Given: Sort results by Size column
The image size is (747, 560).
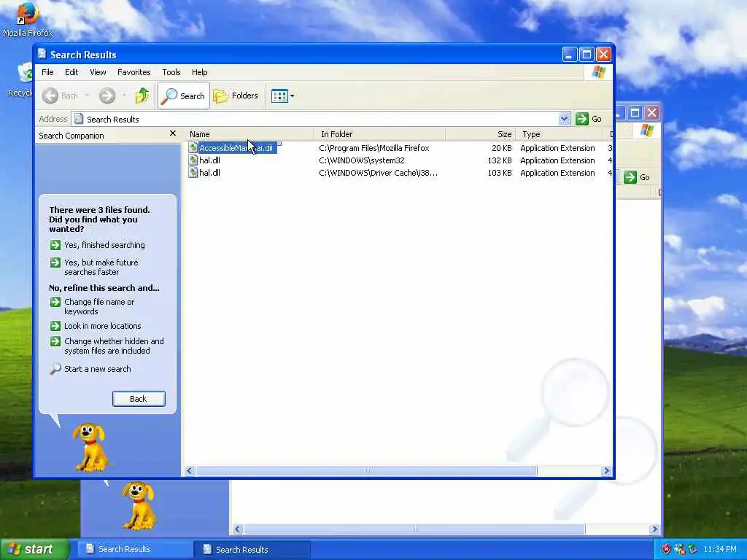Looking at the screenshot, I should pyautogui.click(x=480, y=134).
